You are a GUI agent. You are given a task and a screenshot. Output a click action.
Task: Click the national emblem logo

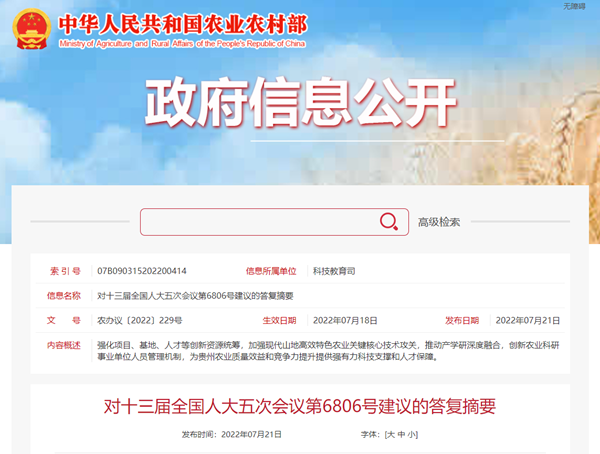pos(31,29)
